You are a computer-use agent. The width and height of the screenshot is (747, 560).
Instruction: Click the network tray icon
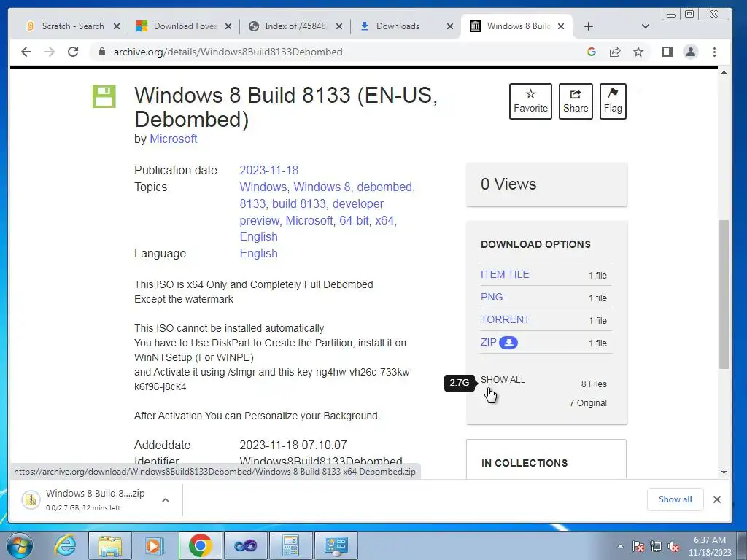pyautogui.click(x=656, y=546)
